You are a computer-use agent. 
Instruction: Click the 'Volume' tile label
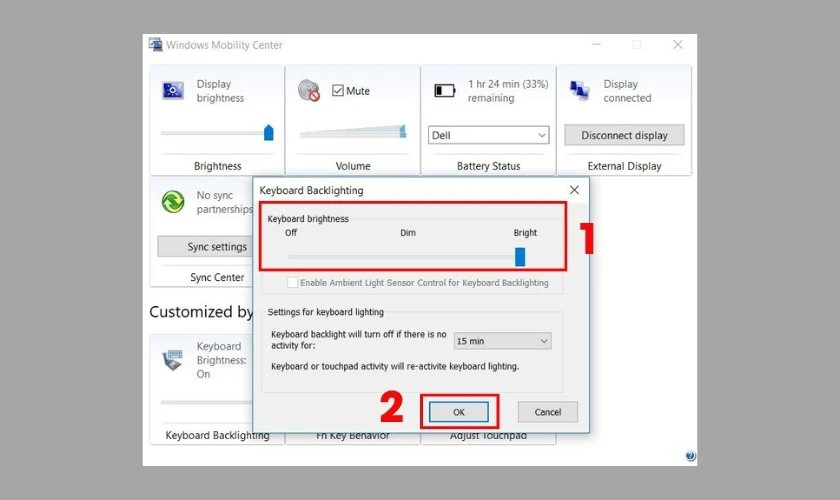click(353, 166)
